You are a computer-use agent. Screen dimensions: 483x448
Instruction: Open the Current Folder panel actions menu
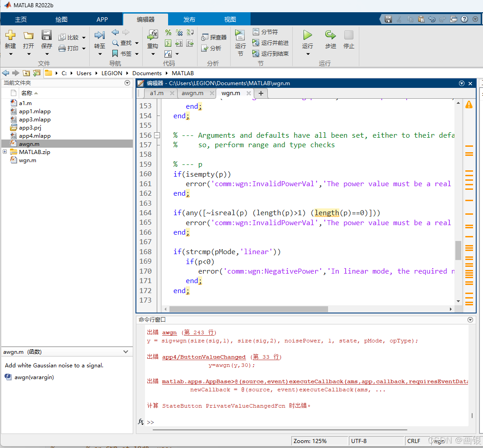[x=127, y=83]
